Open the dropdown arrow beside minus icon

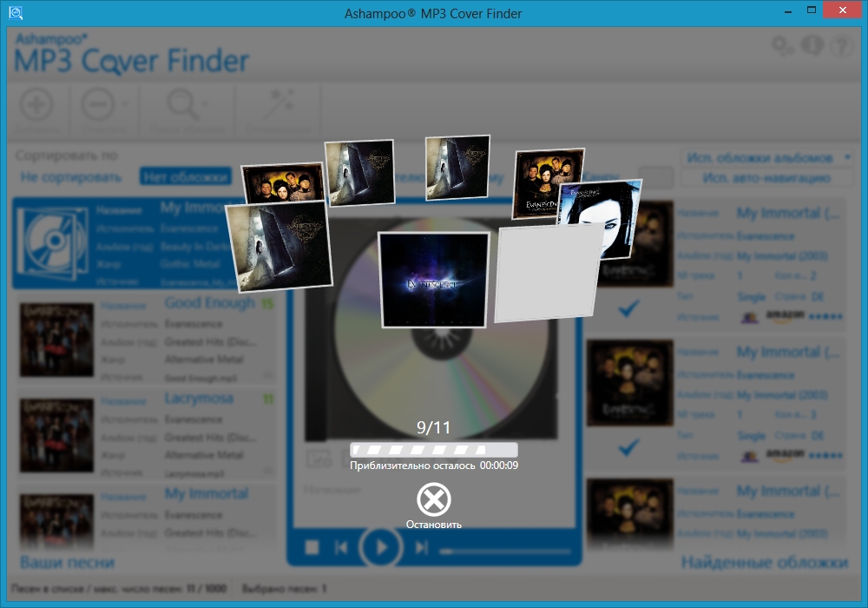[126, 103]
